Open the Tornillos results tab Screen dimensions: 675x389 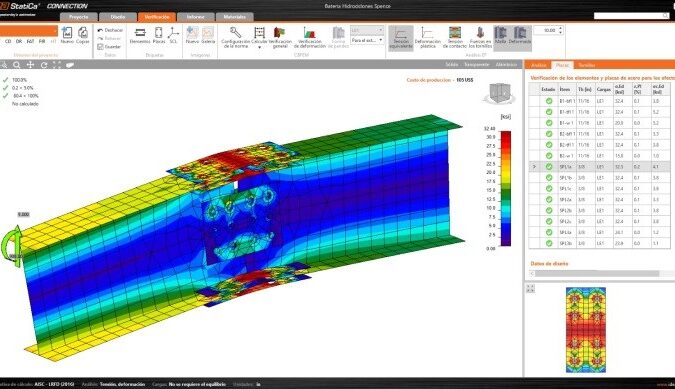point(586,65)
